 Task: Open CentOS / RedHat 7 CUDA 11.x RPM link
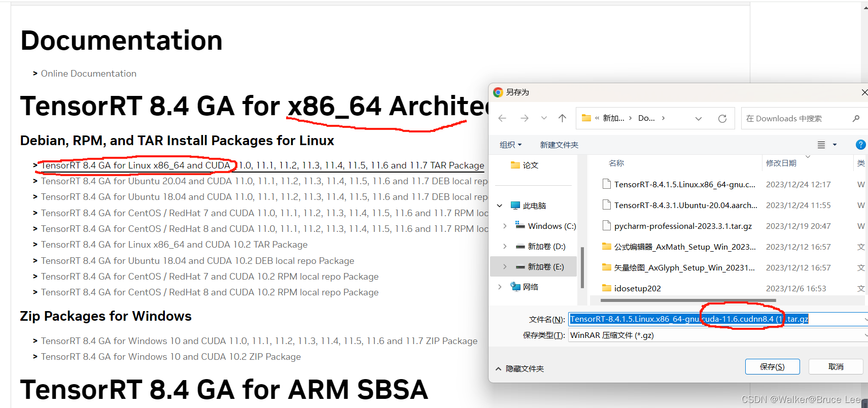[264, 213]
